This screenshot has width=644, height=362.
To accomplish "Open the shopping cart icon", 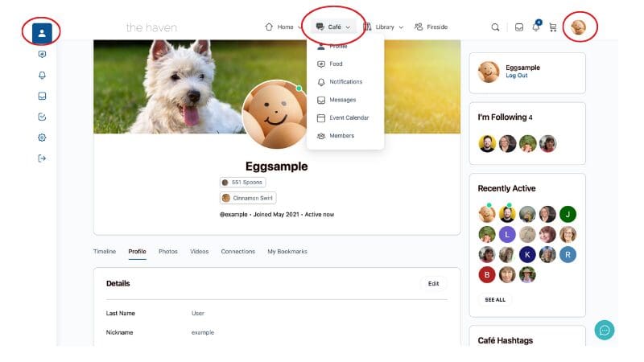I will pos(553,27).
